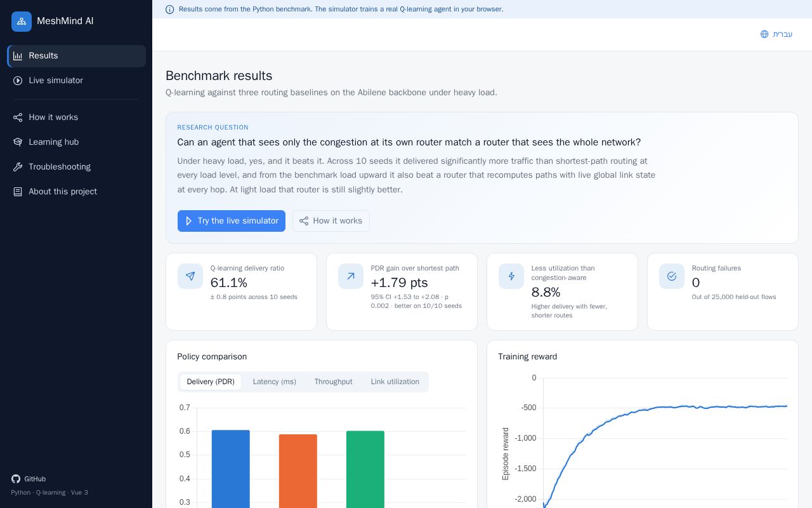Click the arrow icon on PDR gain card
Viewport: 812px width, 508px height.
point(351,276)
